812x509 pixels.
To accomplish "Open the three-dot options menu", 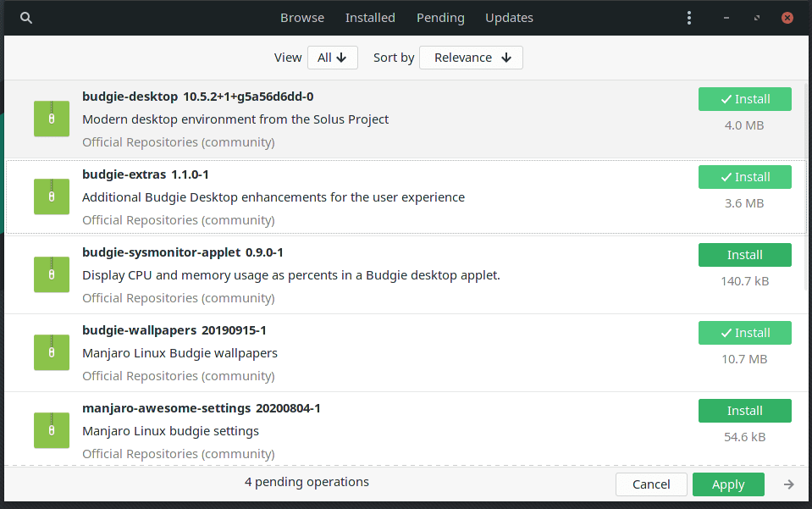I will 688,18.
